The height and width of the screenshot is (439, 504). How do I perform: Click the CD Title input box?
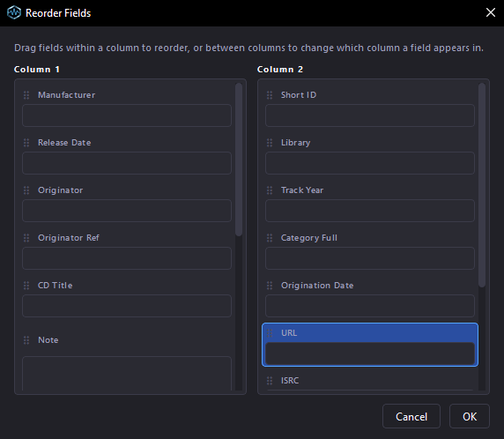tap(127, 306)
